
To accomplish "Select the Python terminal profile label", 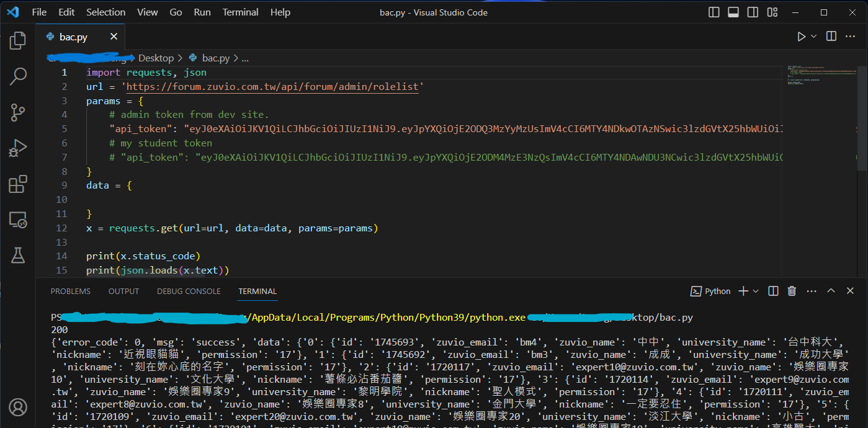I will [x=711, y=292].
